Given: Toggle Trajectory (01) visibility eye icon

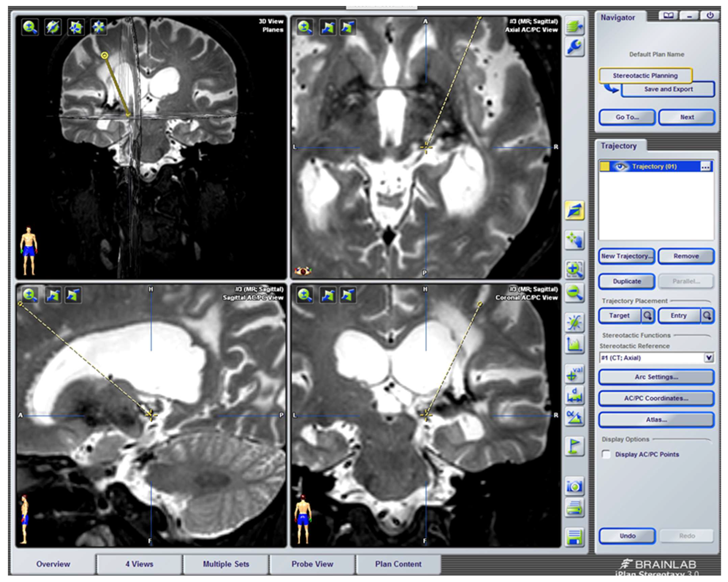Looking at the screenshot, I should pos(621,166).
